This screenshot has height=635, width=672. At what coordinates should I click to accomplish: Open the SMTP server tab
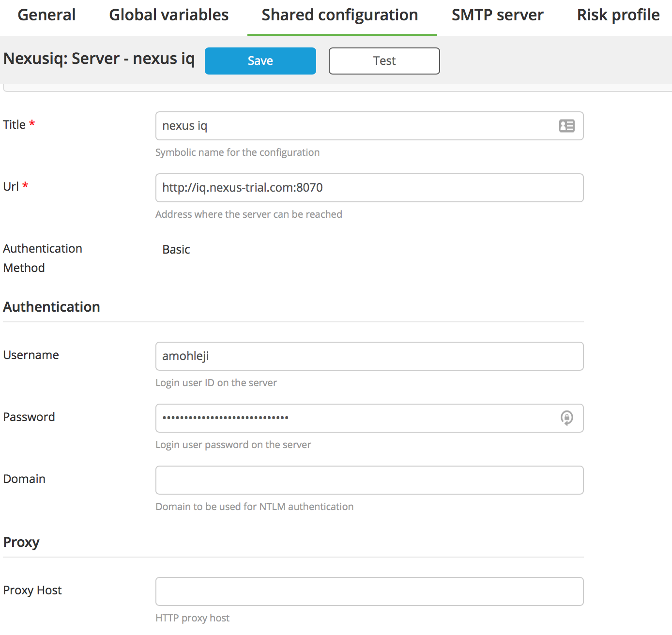498,15
